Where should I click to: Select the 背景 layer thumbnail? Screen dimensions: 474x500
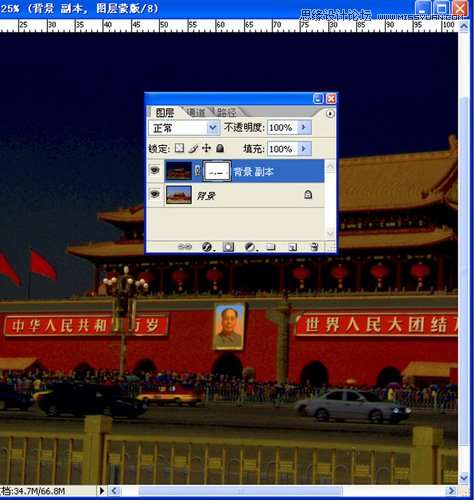(x=179, y=195)
